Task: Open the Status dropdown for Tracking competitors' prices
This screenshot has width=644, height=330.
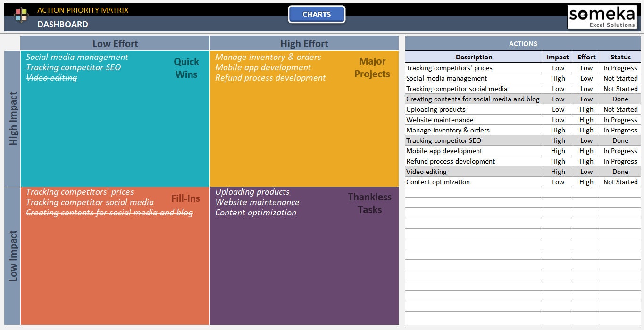Action: [620, 67]
